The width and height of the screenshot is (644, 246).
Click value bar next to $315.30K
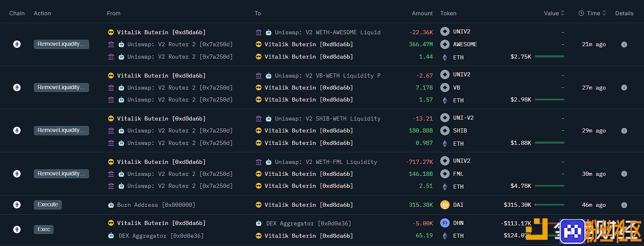(550, 204)
